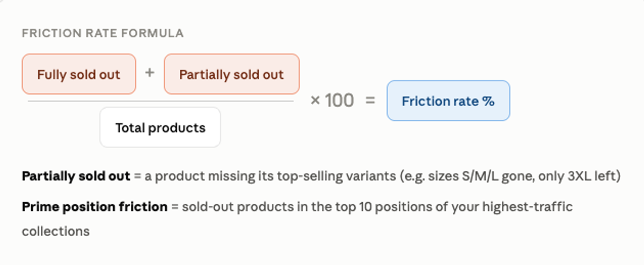
Task: Select the blue "Friction rate %" result box
Action: 448,101
